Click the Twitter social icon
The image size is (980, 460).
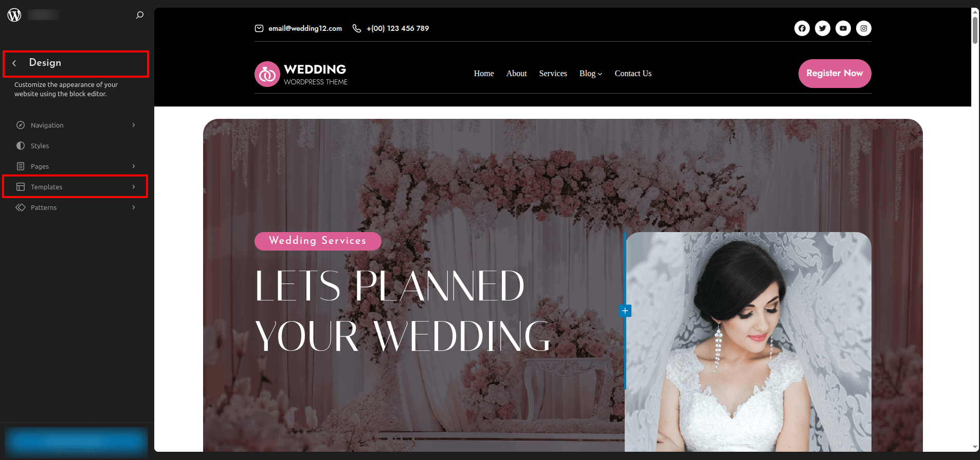[x=822, y=28]
